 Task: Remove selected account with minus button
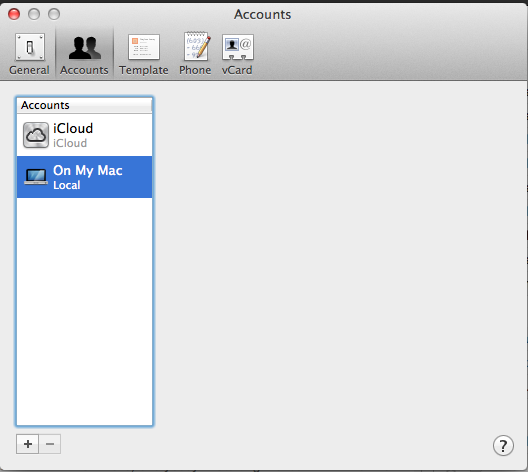tap(50, 444)
